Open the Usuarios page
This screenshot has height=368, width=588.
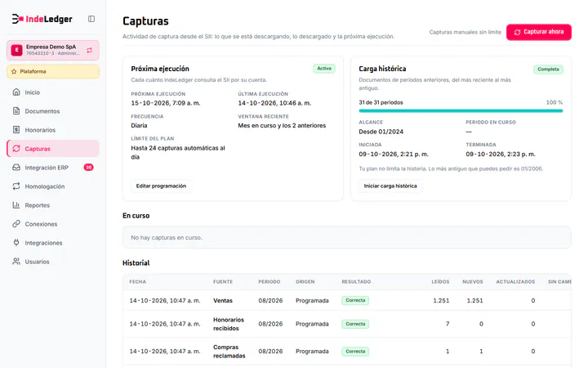[53, 261]
